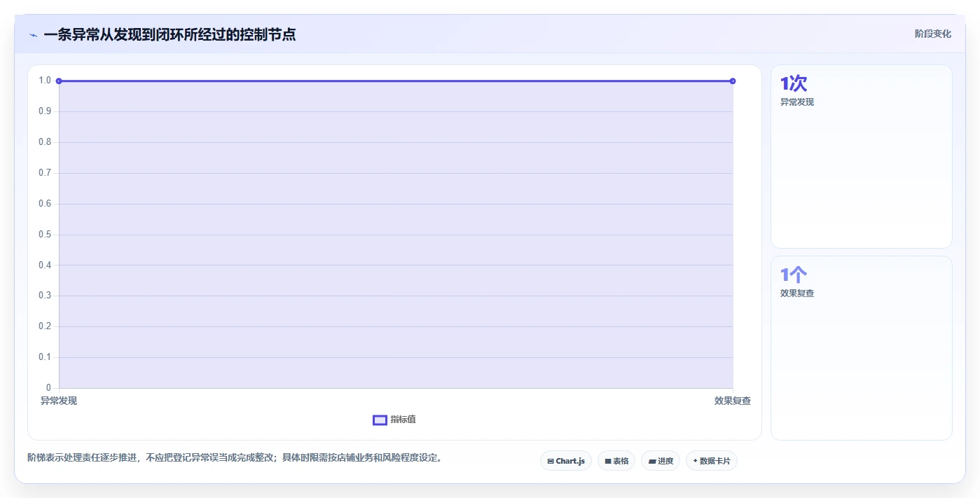Click the 进度 chip
The image size is (980, 498).
tap(661, 461)
